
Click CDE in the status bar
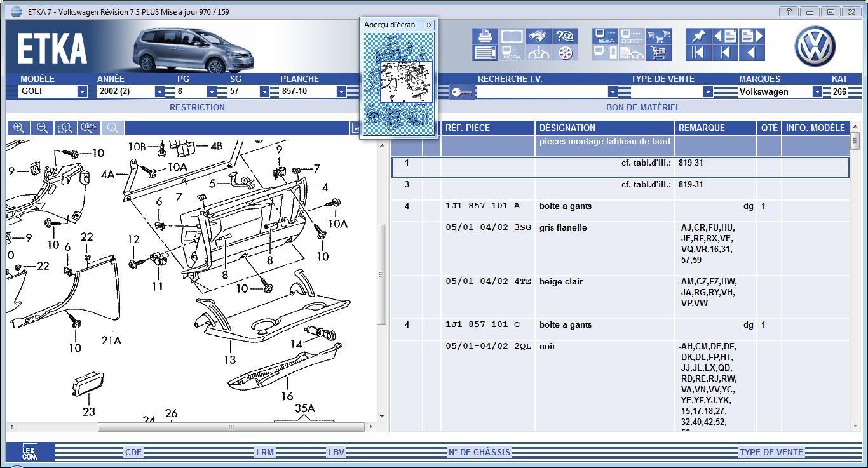pos(133,452)
